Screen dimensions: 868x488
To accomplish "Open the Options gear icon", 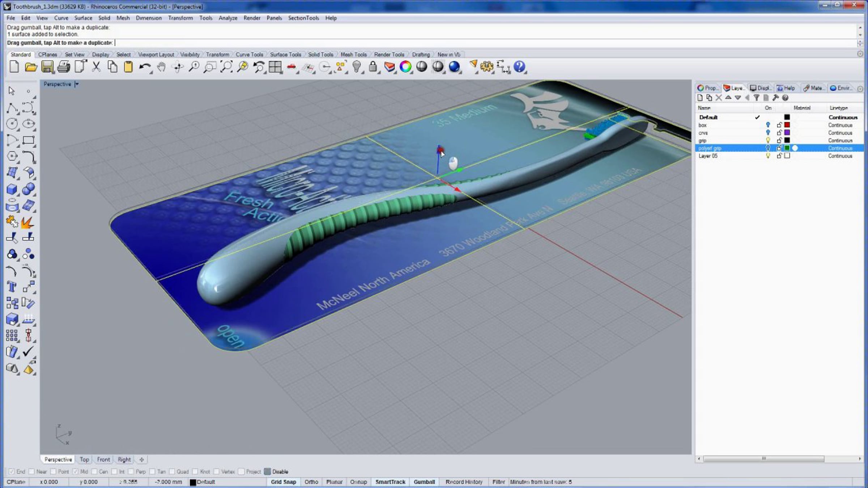I will point(487,67).
